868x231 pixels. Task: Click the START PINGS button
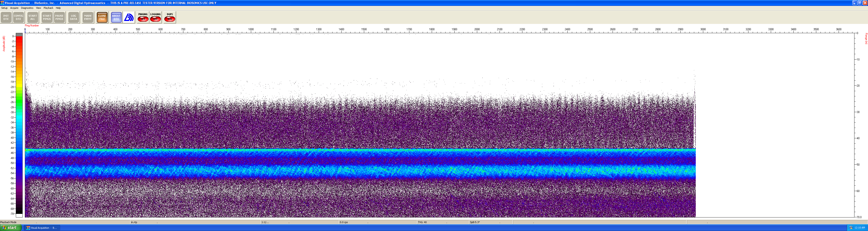point(47,18)
